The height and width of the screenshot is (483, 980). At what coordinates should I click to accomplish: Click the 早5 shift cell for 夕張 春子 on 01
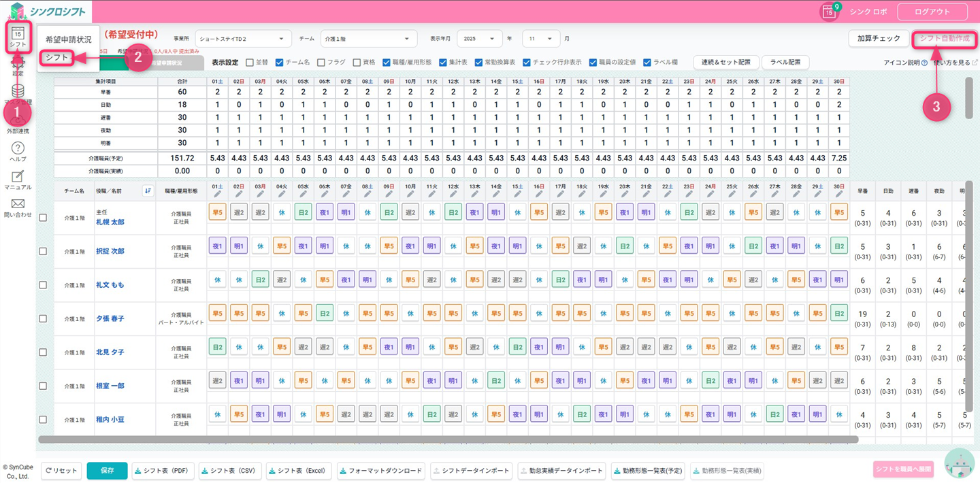[x=217, y=313]
